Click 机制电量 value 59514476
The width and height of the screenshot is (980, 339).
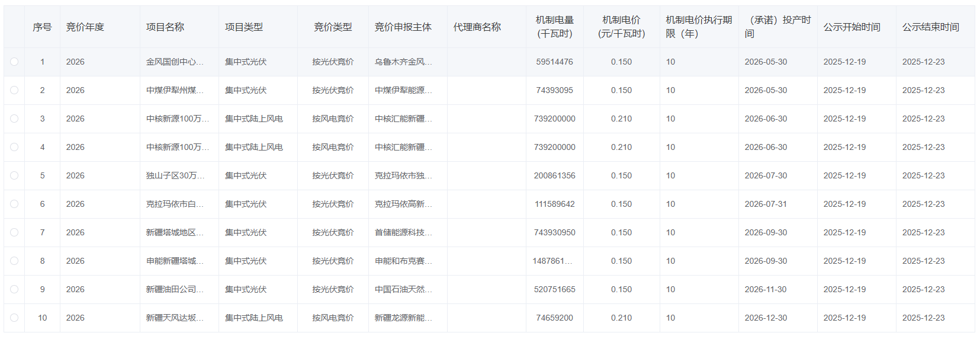coord(554,62)
